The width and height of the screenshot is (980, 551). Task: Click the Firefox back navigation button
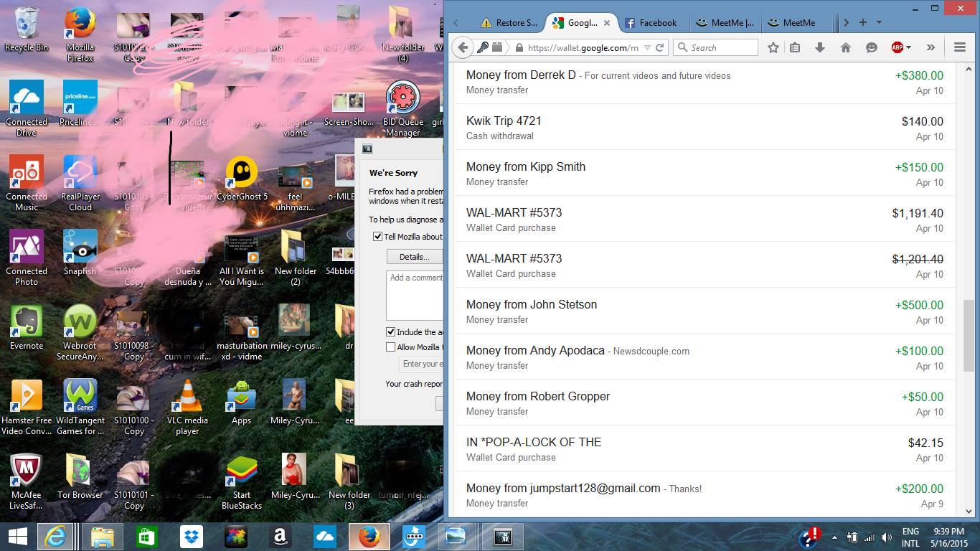point(463,47)
